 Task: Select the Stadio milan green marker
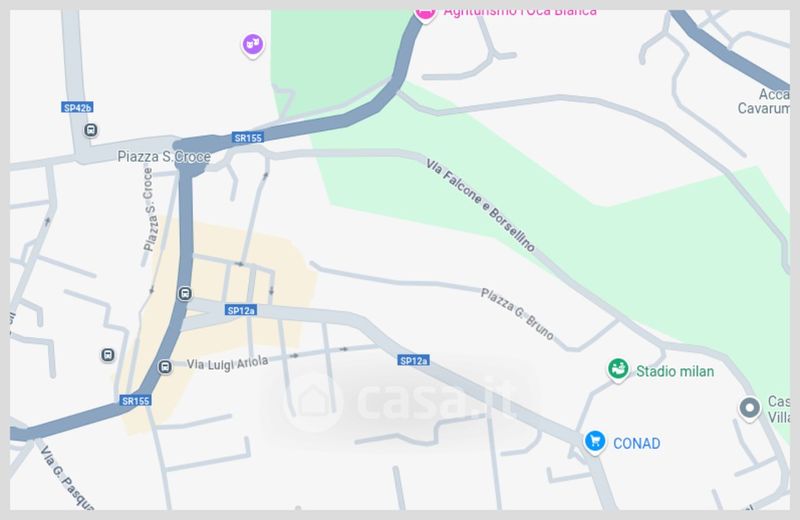[618, 369]
